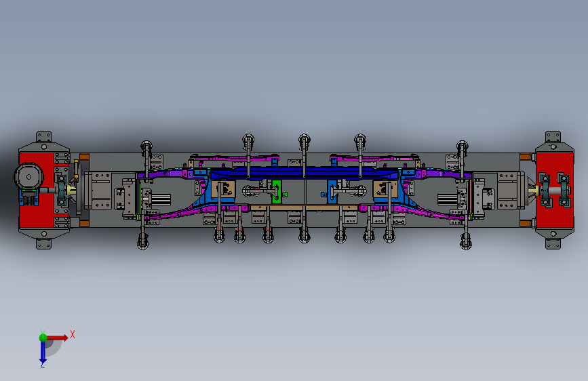
Task: Select the red housing on the right end
Action: coord(555,190)
